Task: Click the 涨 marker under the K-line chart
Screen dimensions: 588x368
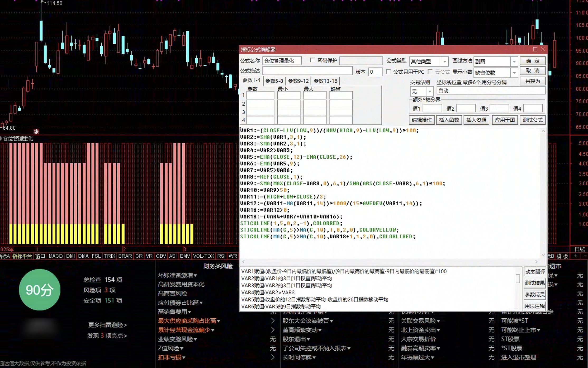Action: (x=36, y=131)
